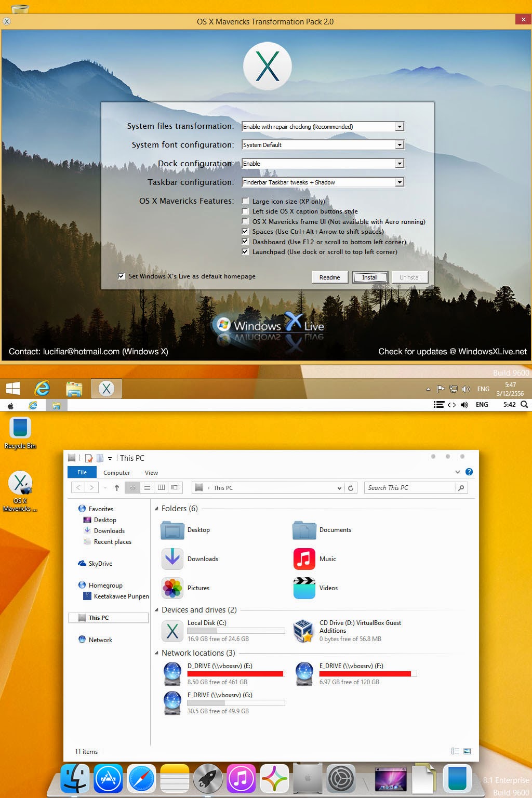This screenshot has width=532, height=798.
Task: Open File Explorer from Windows taskbar
Action: point(74,388)
